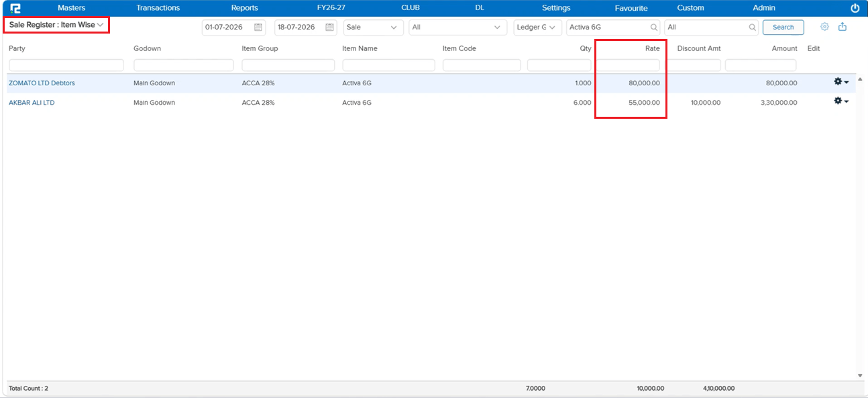This screenshot has width=868, height=398.
Task: Open the Admin menu
Action: [x=764, y=8]
